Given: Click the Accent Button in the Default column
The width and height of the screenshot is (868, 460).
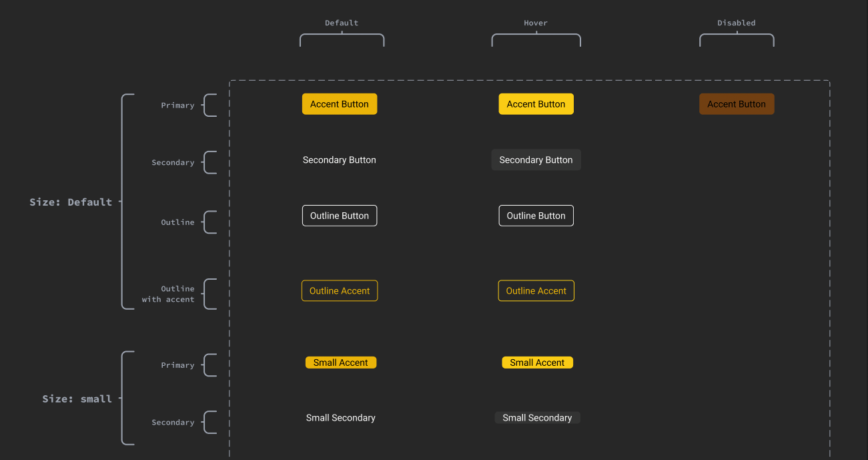Looking at the screenshot, I should pyautogui.click(x=339, y=104).
